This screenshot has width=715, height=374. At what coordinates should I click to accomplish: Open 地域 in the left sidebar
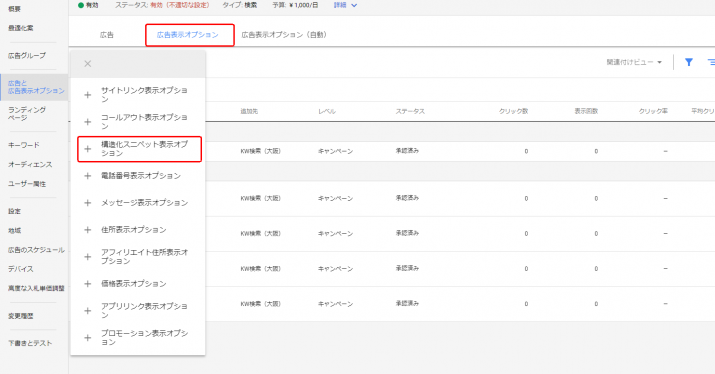[x=15, y=230]
